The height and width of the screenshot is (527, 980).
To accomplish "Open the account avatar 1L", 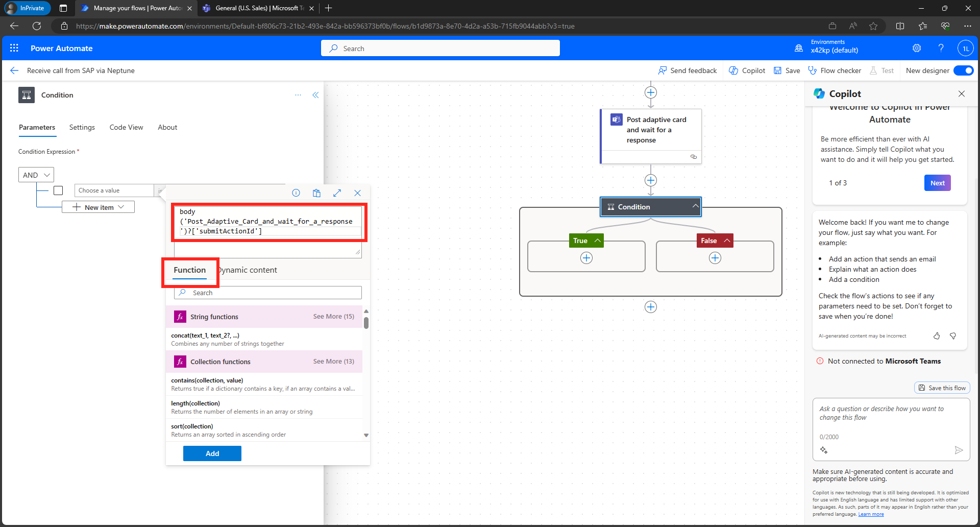I will 965,49.
